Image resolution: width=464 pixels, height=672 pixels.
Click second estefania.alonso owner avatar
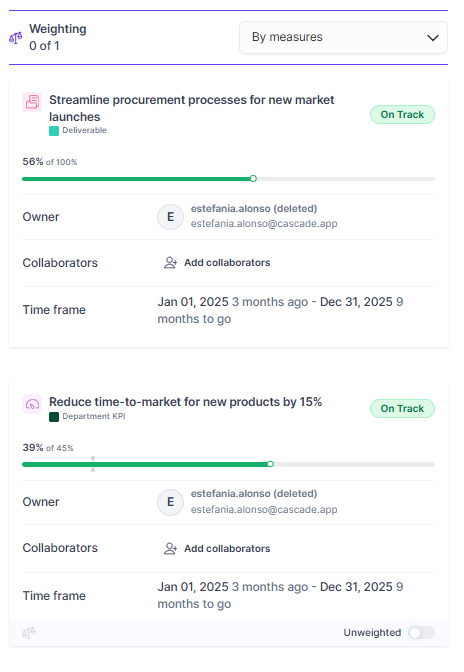[x=171, y=502]
